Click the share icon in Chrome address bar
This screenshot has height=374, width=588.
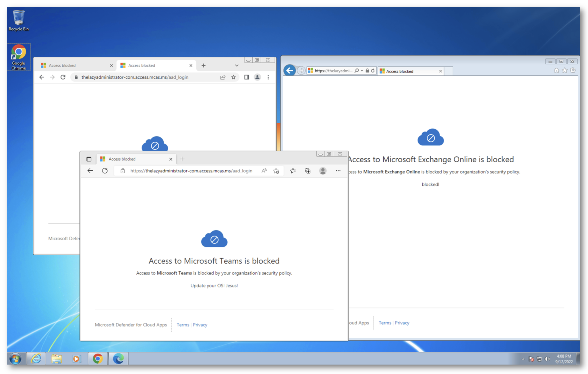pos(223,77)
